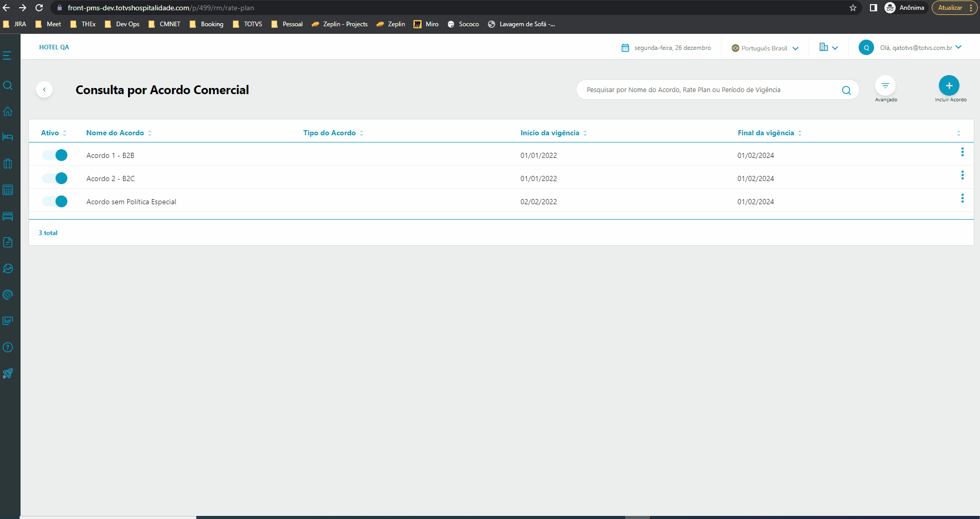Click the magnifier in search field
980x519 pixels.
[x=846, y=90]
